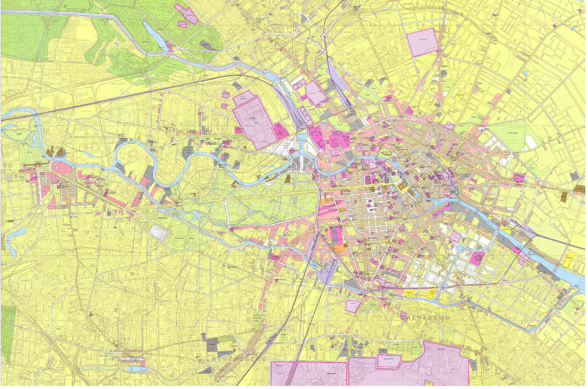Click the KREUZBERG district label
The height and width of the screenshot is (389, 588).
pyautogui.click(x=426, y=318)
